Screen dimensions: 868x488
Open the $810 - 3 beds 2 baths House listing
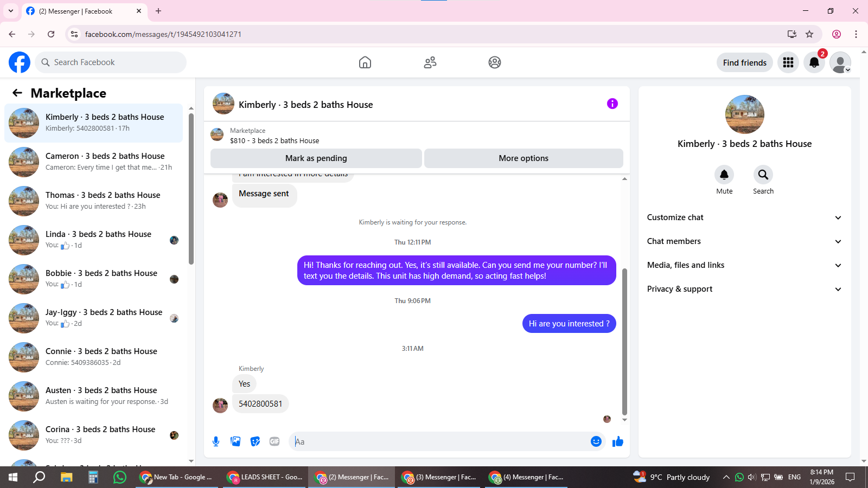pyautogui.click(x=275, y=140)
